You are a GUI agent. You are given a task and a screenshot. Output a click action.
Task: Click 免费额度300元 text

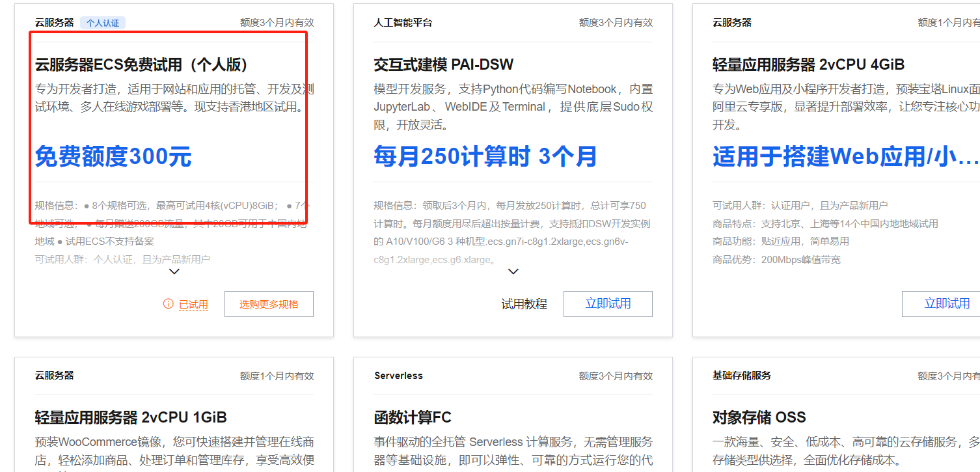(113, 157)
